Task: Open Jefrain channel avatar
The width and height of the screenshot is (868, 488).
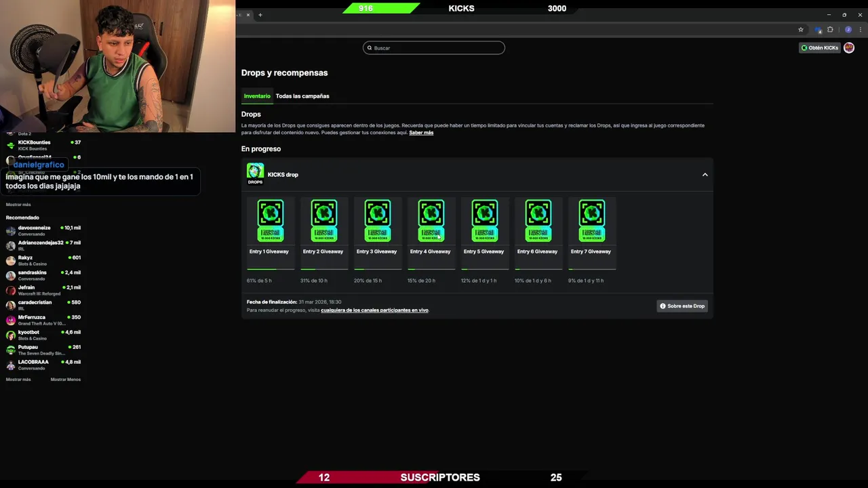Action: tap(11, 290)
